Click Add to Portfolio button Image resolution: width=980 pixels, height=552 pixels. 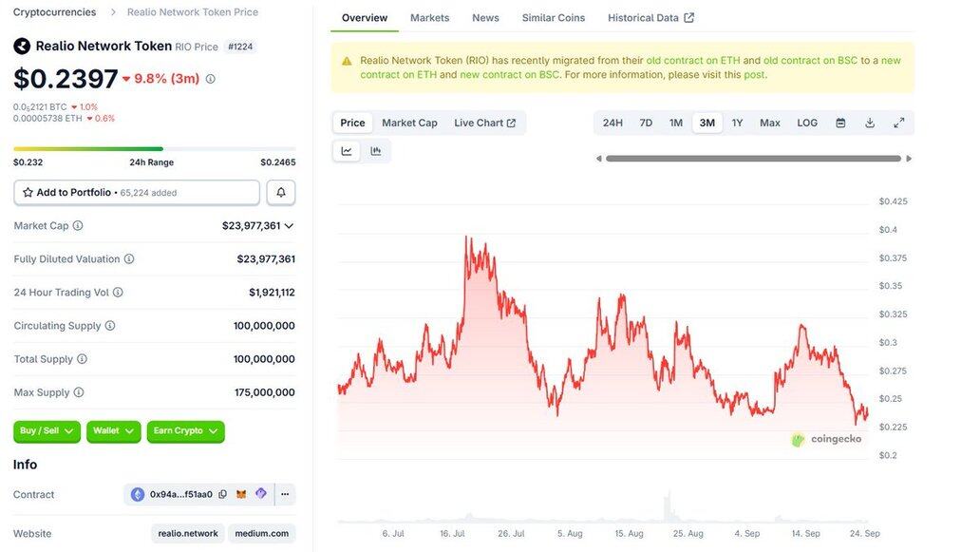(x=136, y=193)
